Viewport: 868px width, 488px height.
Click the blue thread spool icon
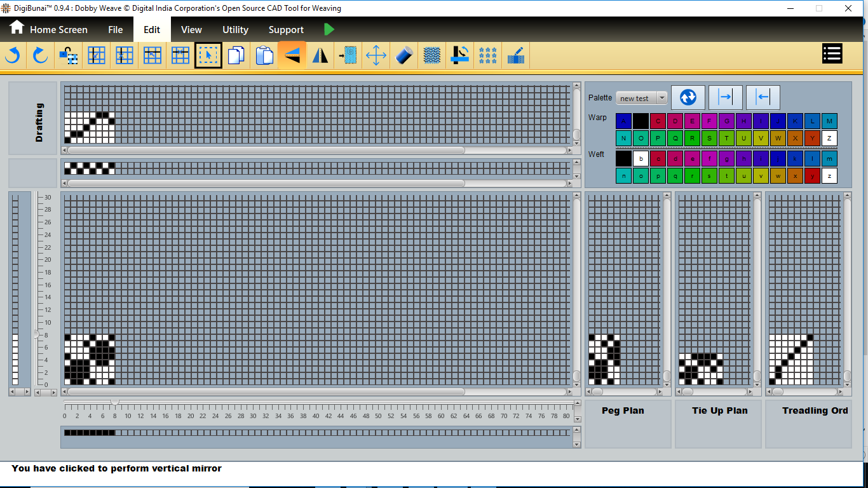pyautogui.click(x=404, y=56)
